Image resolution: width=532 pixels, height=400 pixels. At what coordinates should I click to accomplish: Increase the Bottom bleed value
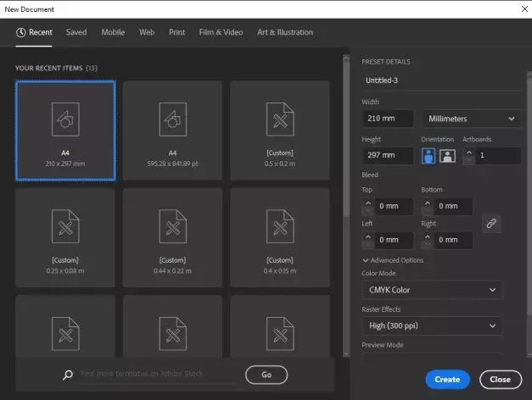click(428, 203)
